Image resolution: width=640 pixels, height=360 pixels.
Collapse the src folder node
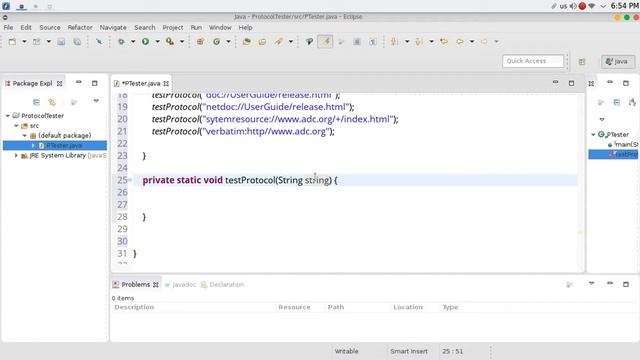[x=16, y=126]
